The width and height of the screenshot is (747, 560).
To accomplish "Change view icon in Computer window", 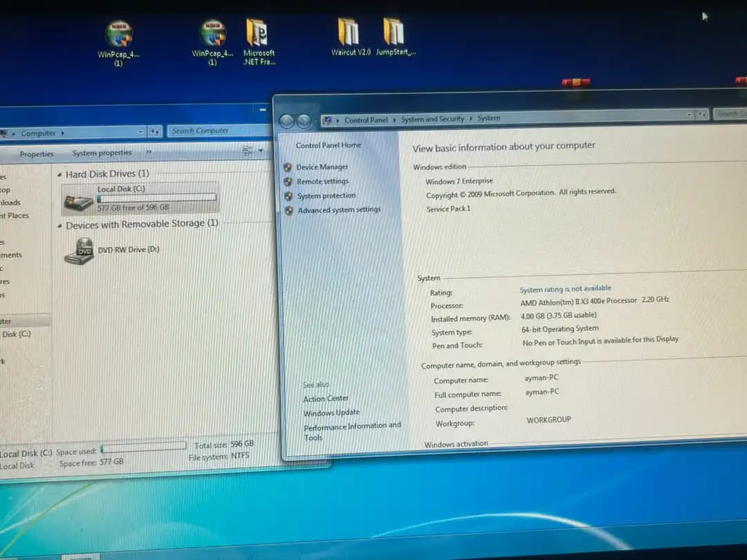I will click(247, 151).
